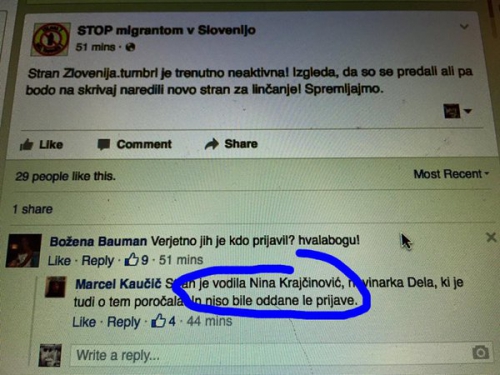Click Like under Marcel Kaučič's reply
This screenshot has width=500, height=375.
point(84,322)
